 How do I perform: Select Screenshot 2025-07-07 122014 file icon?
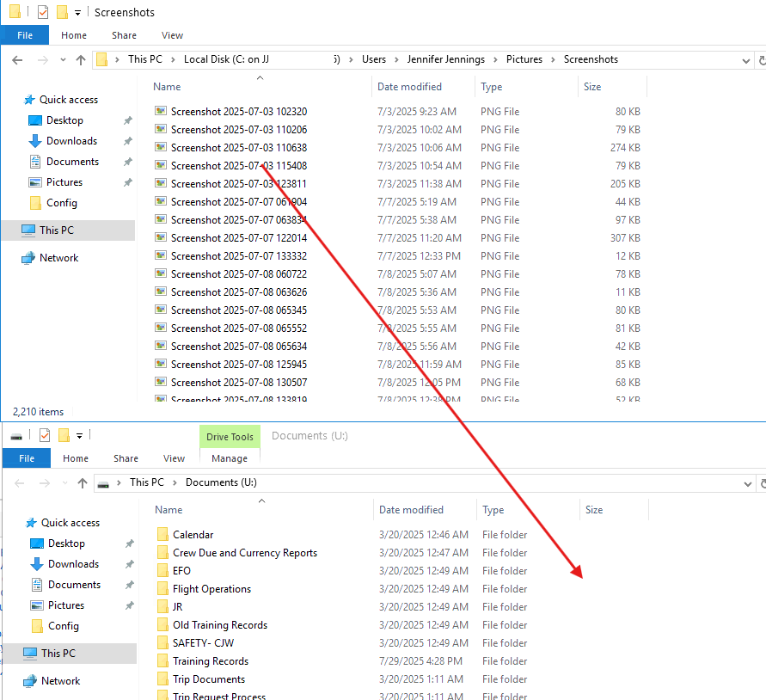160,238
